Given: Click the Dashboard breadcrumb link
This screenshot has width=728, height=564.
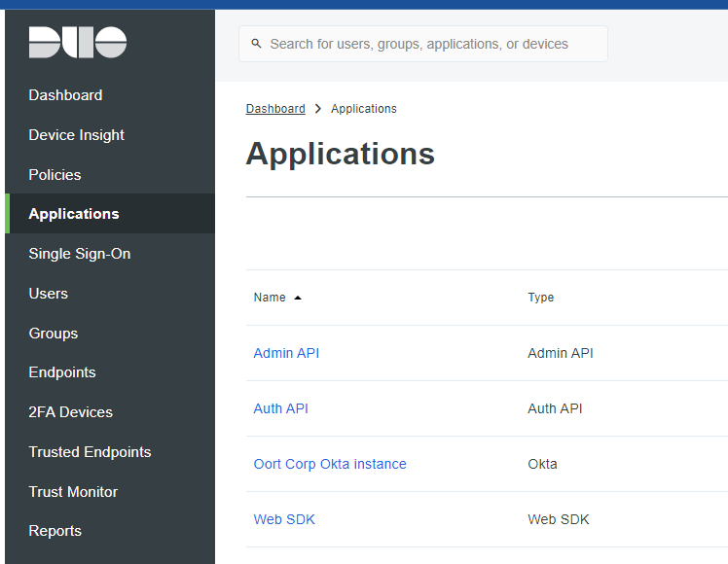Looking at the screenshot, I should [x=275, y=109].
